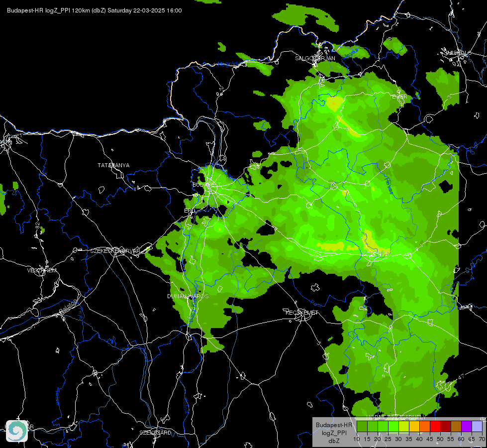
Task: Click the dbZ unit label in legend
Action: click(334, 441)
